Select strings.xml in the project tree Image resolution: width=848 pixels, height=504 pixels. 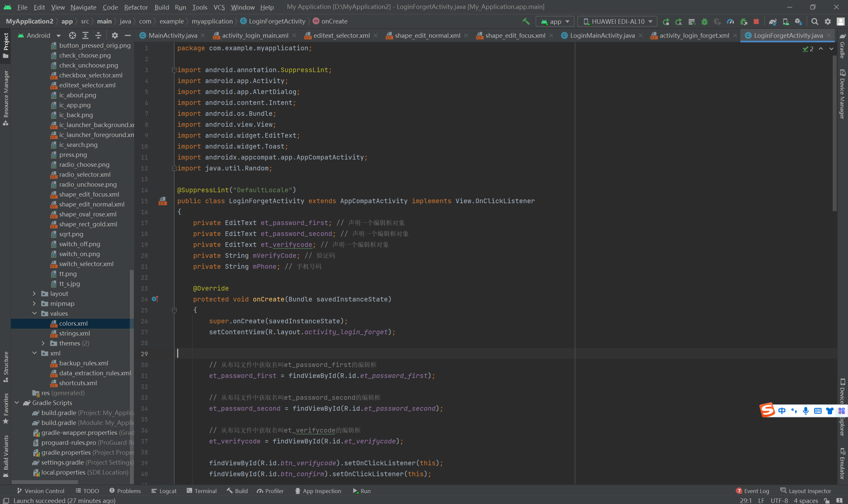click(75, 333)
